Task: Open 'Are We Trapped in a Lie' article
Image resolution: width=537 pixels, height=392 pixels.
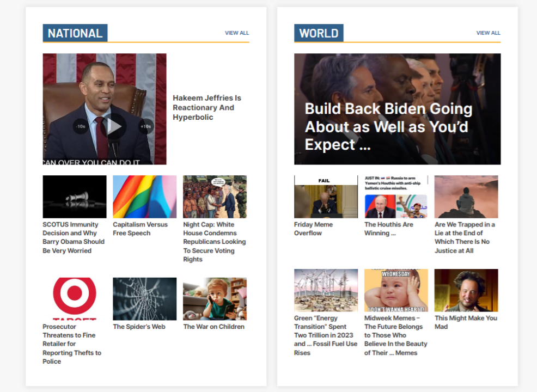Action: [x=465, y=237]
